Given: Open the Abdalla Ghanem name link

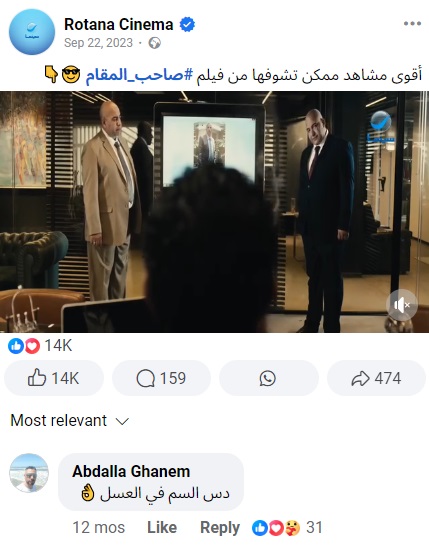Looking at the screenshot, I should (x=131, y=471).
